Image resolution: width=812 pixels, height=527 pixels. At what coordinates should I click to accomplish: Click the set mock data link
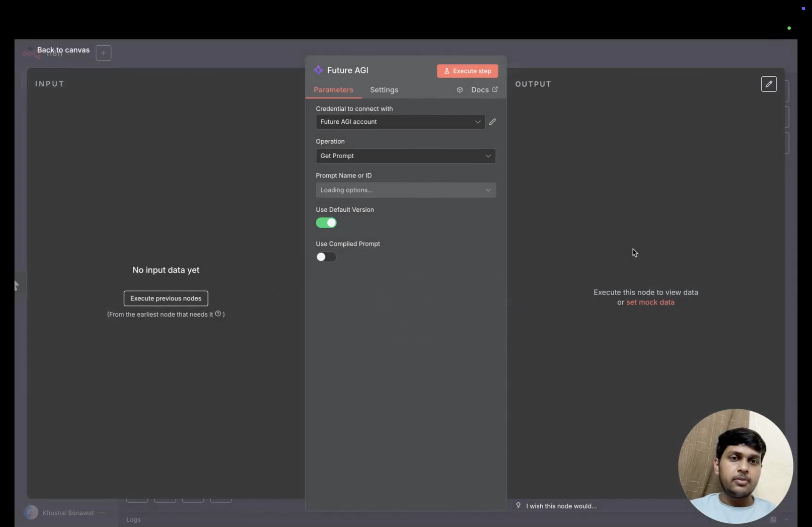(650, 302)
